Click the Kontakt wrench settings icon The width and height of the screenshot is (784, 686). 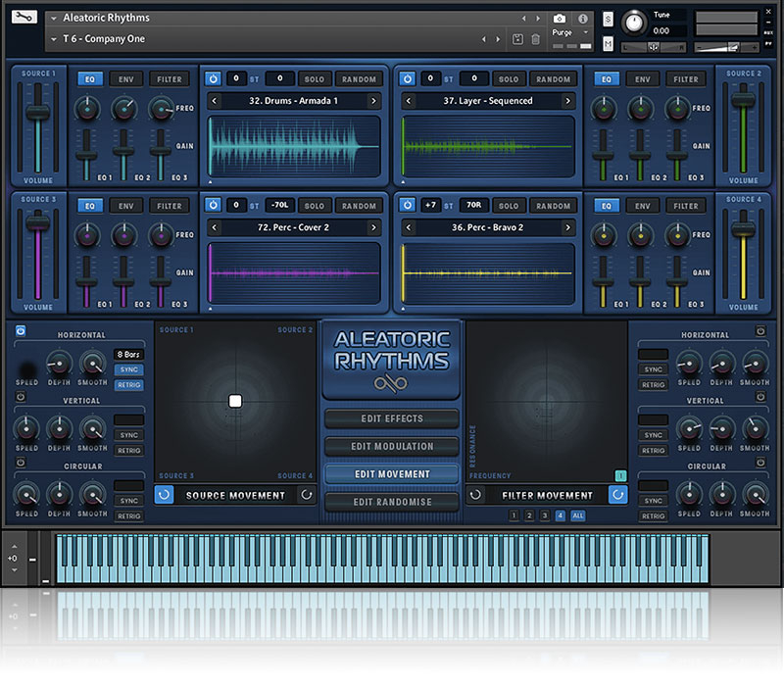coord(25,18)
